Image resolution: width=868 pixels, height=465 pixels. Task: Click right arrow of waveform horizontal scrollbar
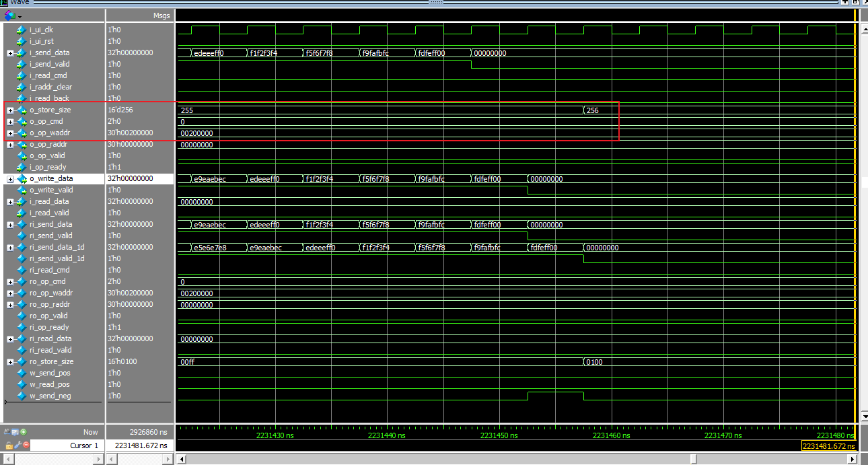tap(853, 459)
